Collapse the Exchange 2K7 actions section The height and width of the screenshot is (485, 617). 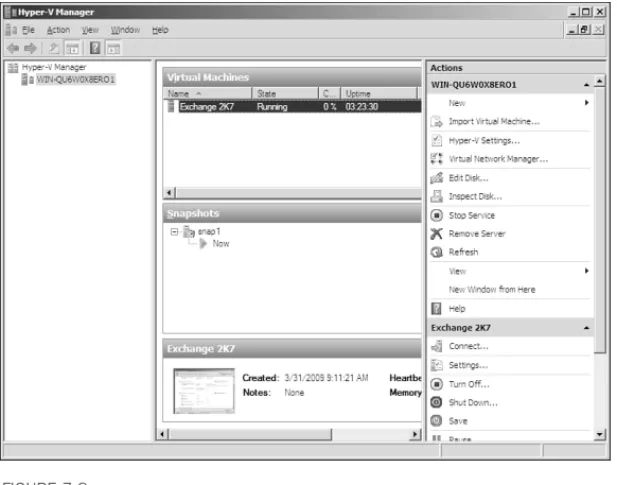[x=586, y=328]
